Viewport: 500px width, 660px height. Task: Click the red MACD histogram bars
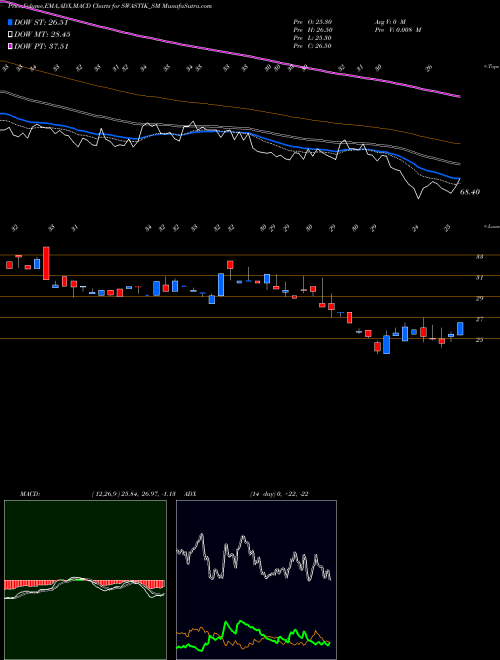click(84, 585)
